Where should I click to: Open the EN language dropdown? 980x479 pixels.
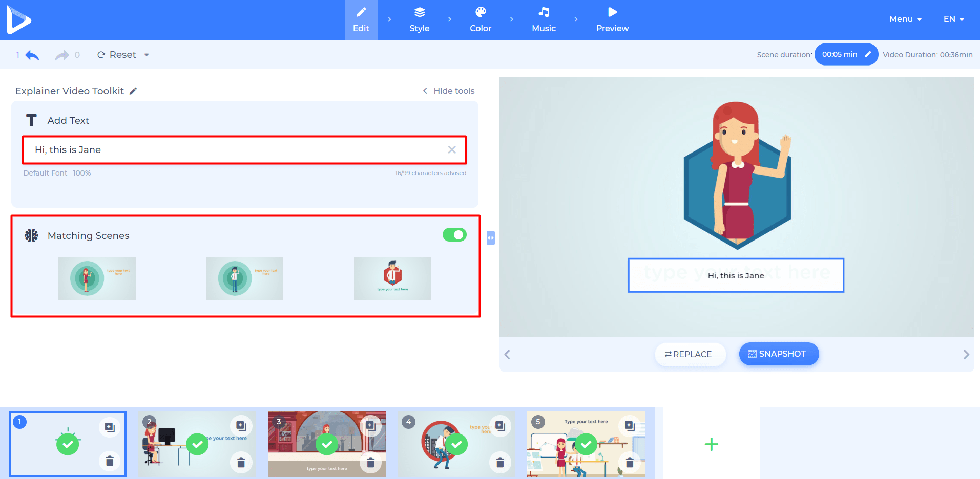click(953, 19)
